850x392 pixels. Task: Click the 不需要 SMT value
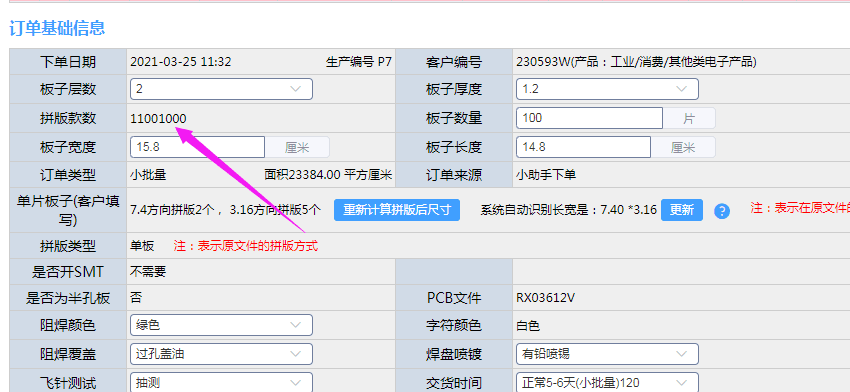pyautogui.click(x=148, y=271)
